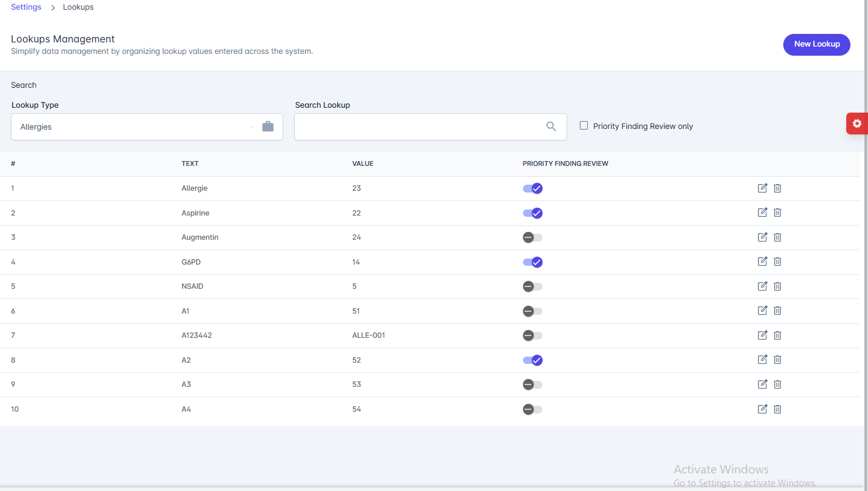Delete the Aspirine lookup entry
The image size is (868, 491).
[778, 213]
